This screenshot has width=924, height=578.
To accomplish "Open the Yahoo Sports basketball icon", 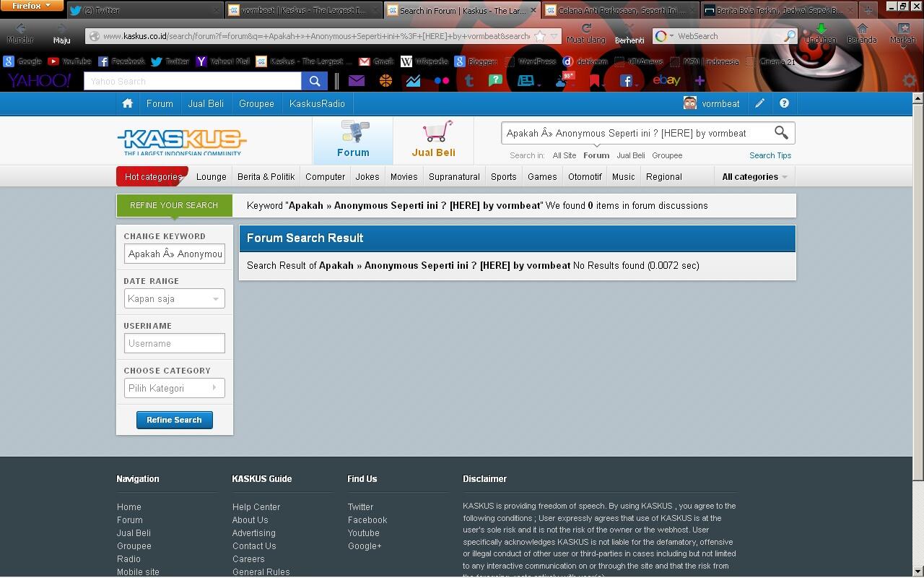I will 385,81.
